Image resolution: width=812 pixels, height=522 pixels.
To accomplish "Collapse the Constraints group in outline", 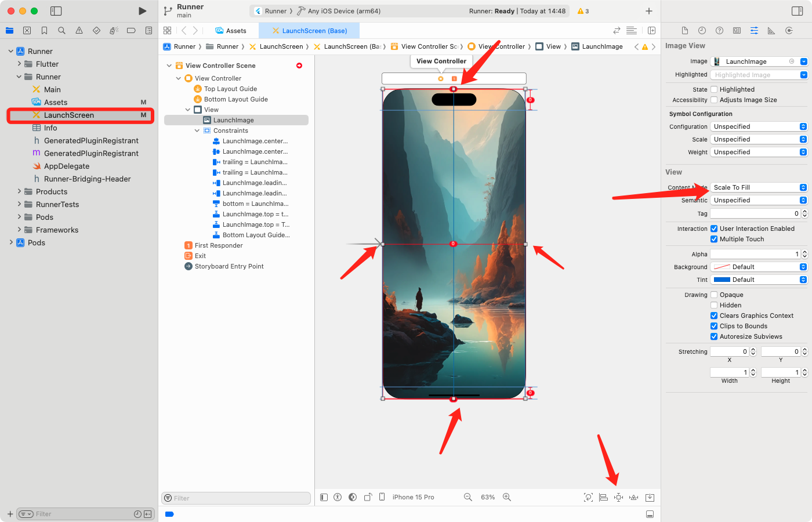I will tap(197, 130).
